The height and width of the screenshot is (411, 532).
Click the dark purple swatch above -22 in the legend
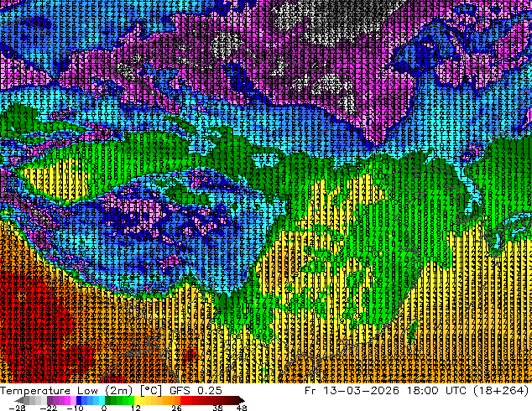click(x=50, y=400)
